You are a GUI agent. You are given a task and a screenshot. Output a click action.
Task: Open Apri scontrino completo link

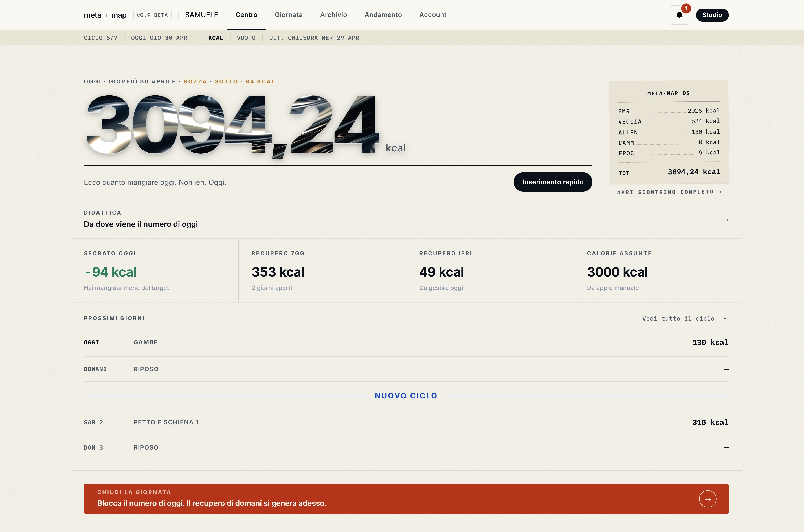click(669, 192)
